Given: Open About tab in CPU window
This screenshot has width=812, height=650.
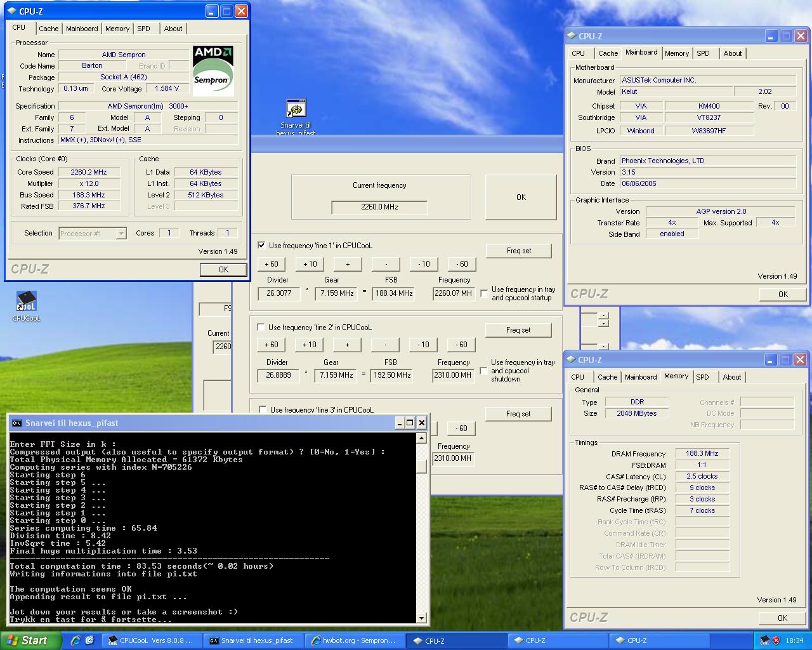Looking at the screenshot, I should tap(173, 29).
